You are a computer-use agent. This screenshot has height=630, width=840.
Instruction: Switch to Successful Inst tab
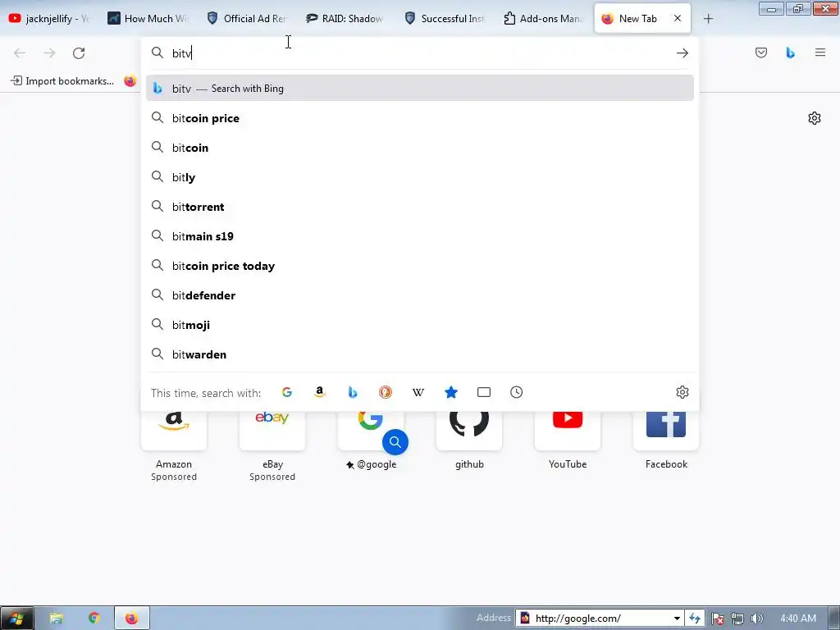pos(445,19)
